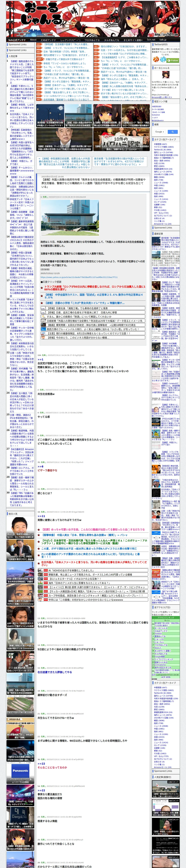This screenshot has width=186, height=868.
Task: Open link 中学全国学力テスト 国語記述式 正答率
Action: click(94, 296)
